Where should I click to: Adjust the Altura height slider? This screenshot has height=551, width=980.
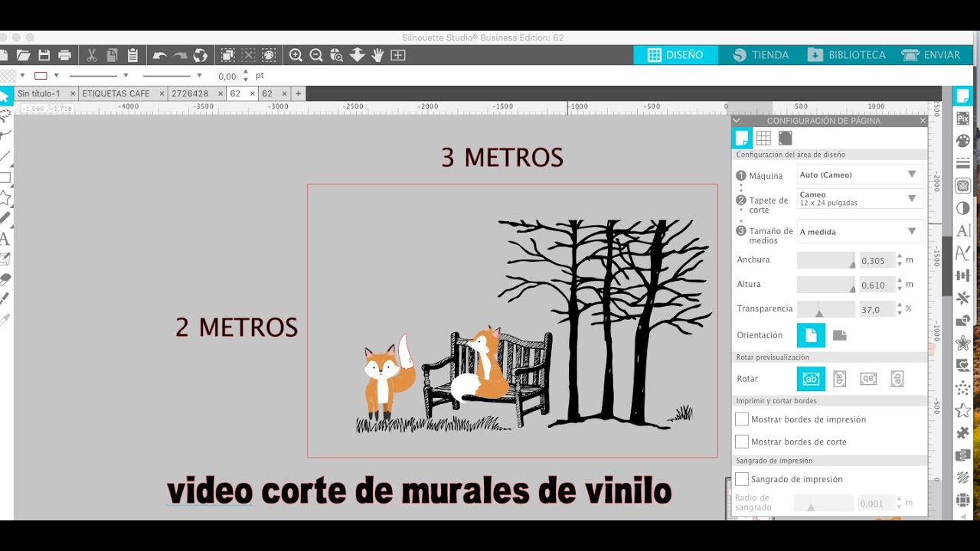[x=826, y=285]
